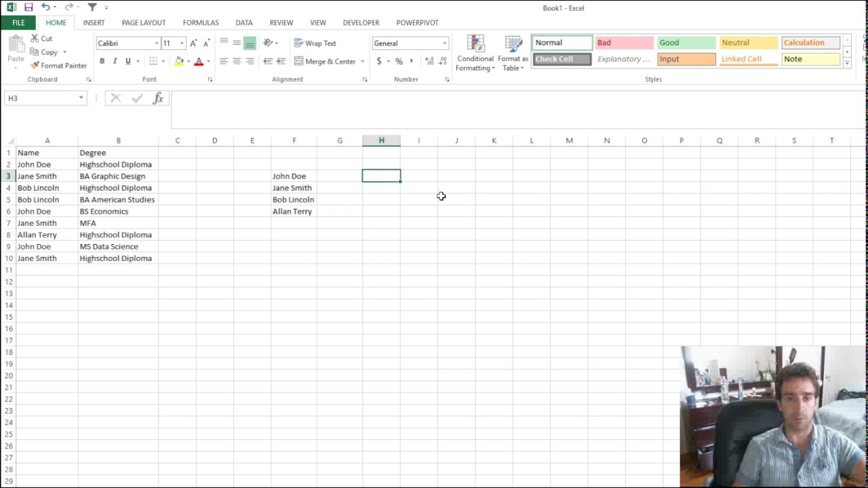Toggle Wrap Text
The image size is (868, 488).
(x=315, y=43)
